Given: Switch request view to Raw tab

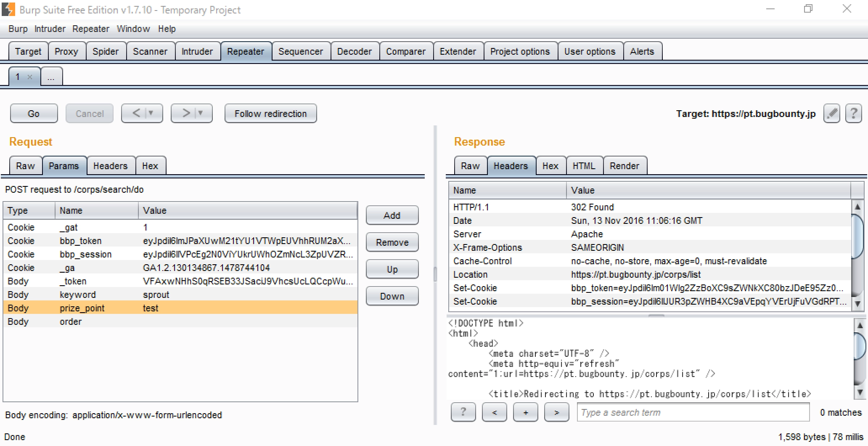Looking at the screenshot, I should (25, 166).
